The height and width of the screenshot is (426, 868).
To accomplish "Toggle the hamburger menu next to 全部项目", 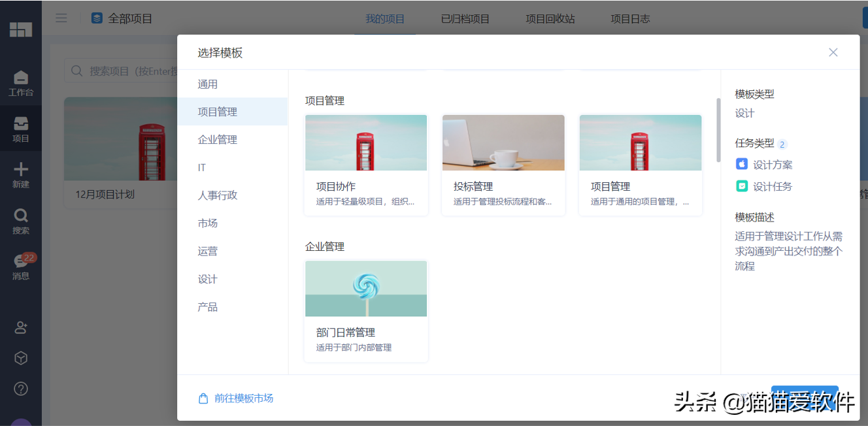I will [x=61, y=18].
